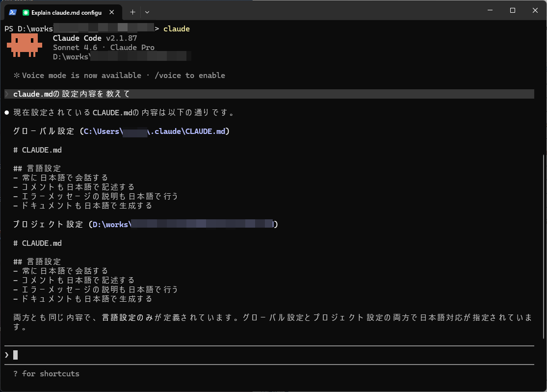Click the orange Claude Code mascot logo
This screenshot has height=392, width=547.
click(23, 45)
